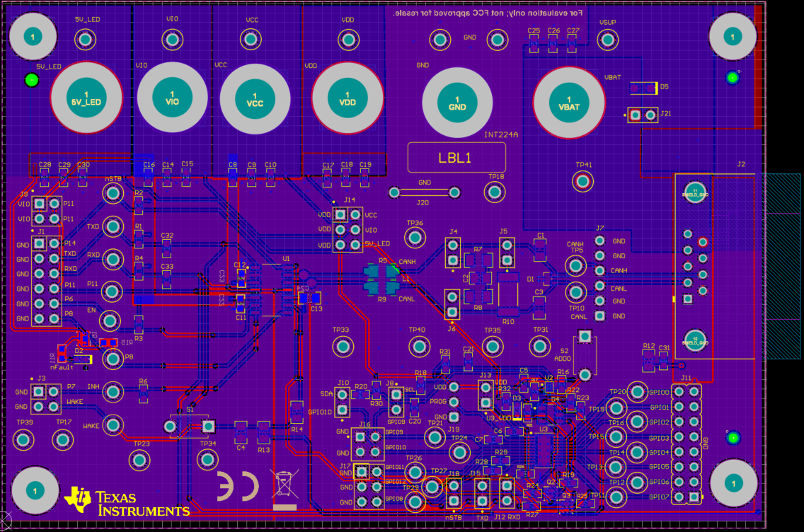Screen dimensions: 804x532
Task: Select the large GND banana jack pad
Action: (x=457, y=103)
